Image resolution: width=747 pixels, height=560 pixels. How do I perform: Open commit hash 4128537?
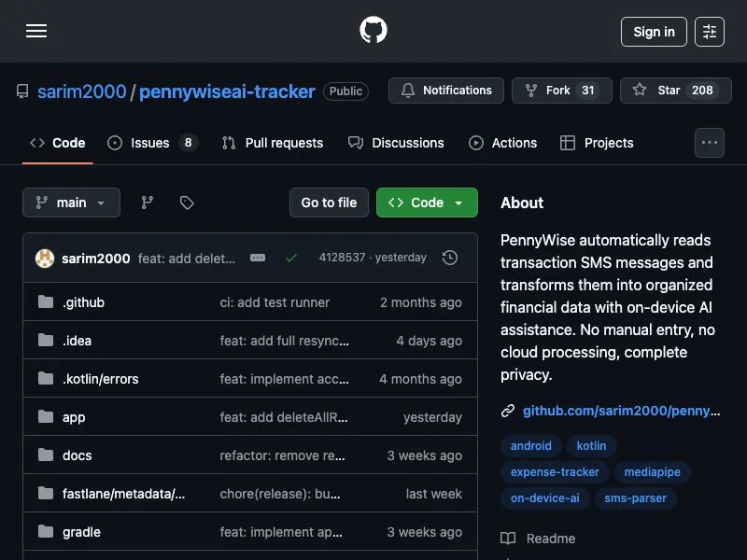click(342, 258)
